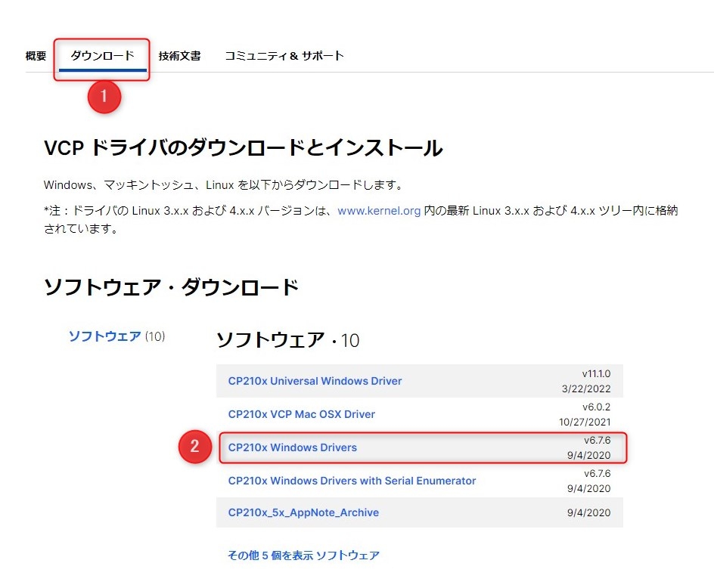Filter by ソフトウェア (10) in sidebar
Viewport: 714px width, 588px height.
click(116, 336)
